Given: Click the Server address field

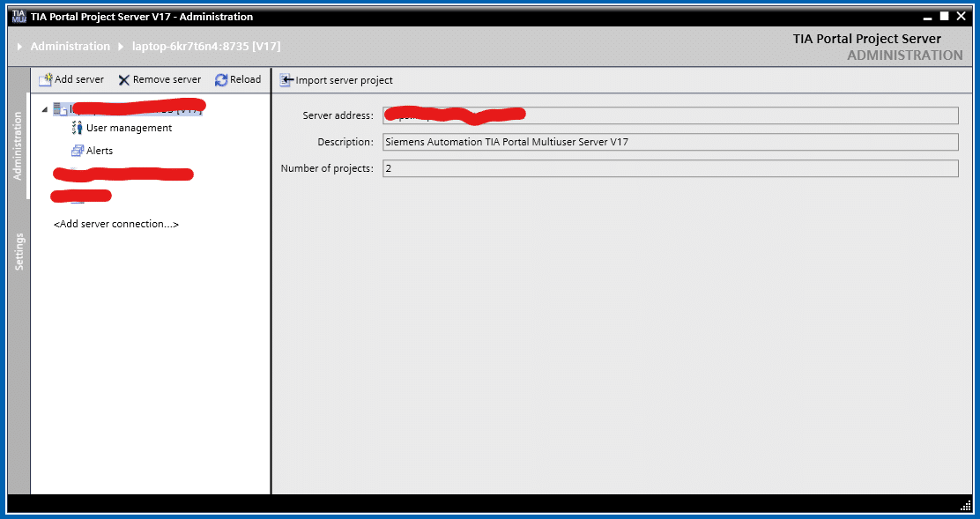Looking at the screenshot, I should point(670,115).
